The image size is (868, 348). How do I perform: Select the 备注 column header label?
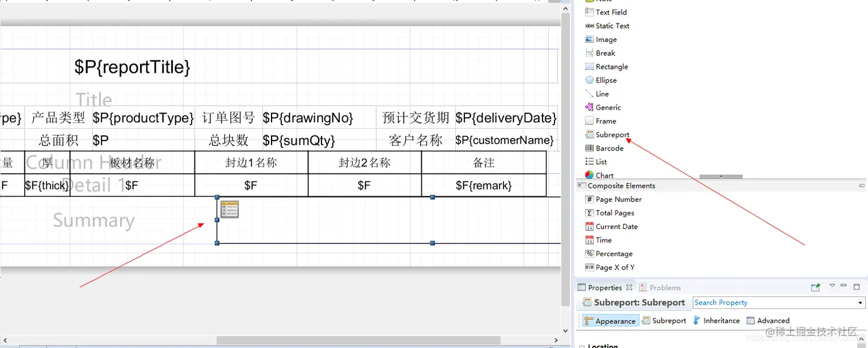(x=483, y=163)
